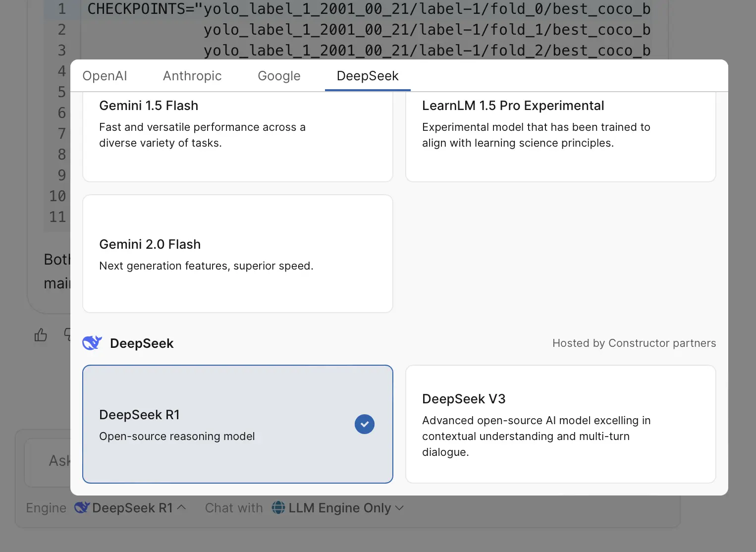Click the blue checkmark on DeepSeek R1
Screen dimensions: 756x552
[365, 424]
